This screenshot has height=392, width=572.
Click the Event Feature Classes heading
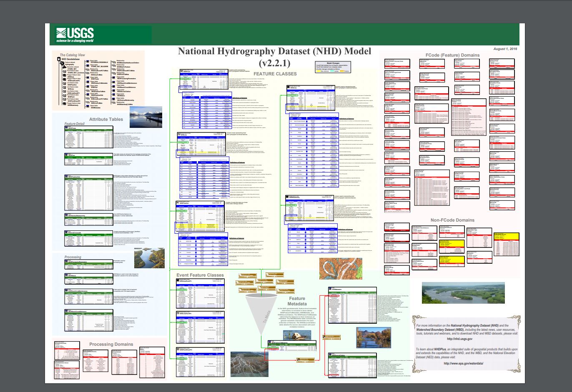[200, 275]
